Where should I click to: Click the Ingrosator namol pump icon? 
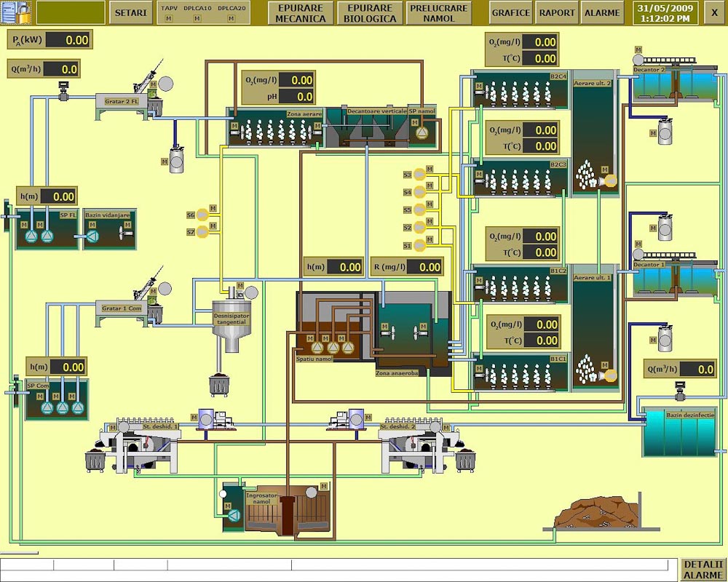[234, 515]
